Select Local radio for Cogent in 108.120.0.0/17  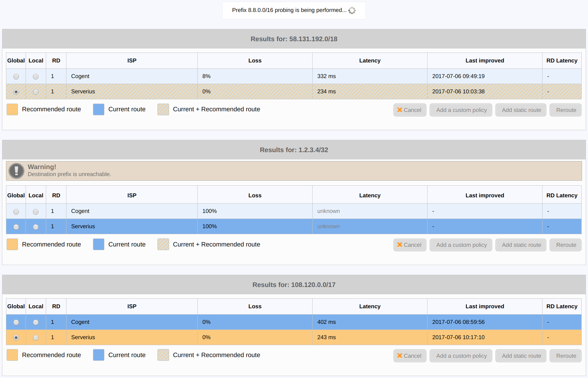point(36,322)
